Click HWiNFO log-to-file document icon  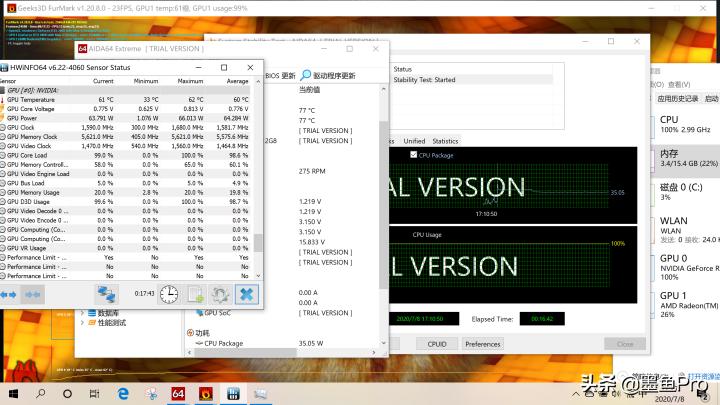tap(195, 294)
